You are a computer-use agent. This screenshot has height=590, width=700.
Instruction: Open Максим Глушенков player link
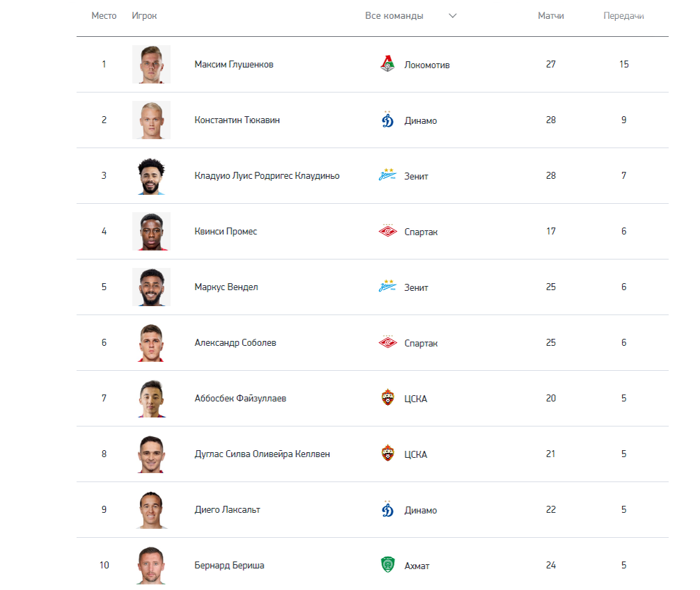(x=234, y=64)
